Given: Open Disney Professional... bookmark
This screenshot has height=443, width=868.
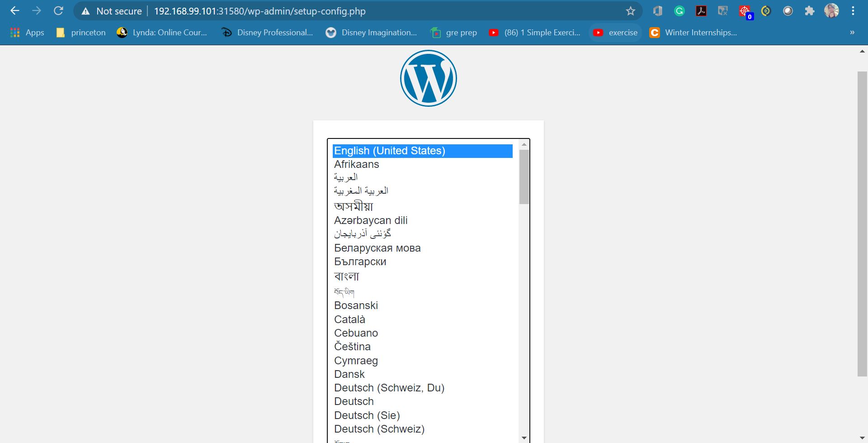Looking at the screenshot, I should coord(267,33).
